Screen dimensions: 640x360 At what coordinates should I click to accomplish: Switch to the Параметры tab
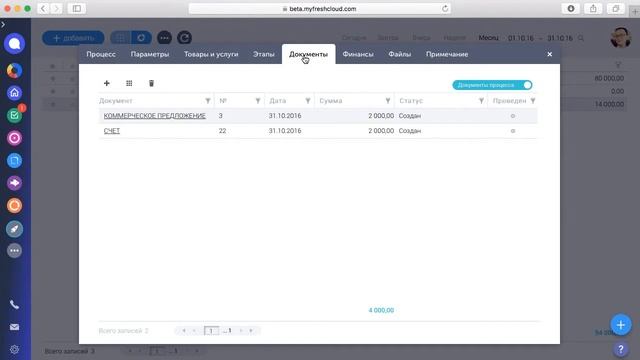pyautogui.click(x=150, y=54)
